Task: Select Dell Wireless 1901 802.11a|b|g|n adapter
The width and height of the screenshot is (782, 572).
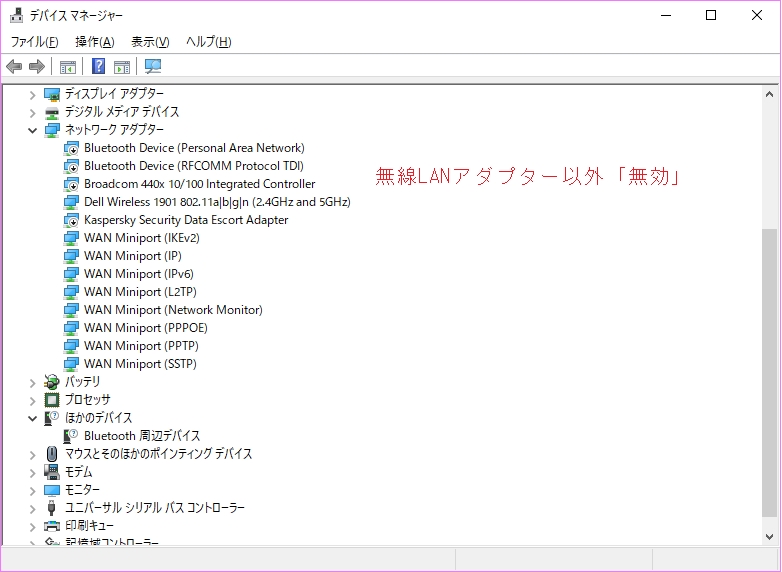Action: (217, 202)
